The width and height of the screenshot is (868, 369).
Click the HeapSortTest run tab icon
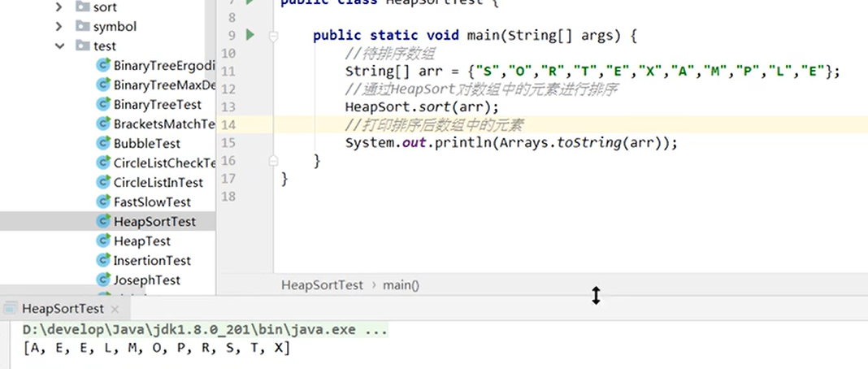[x=10, y=309]
